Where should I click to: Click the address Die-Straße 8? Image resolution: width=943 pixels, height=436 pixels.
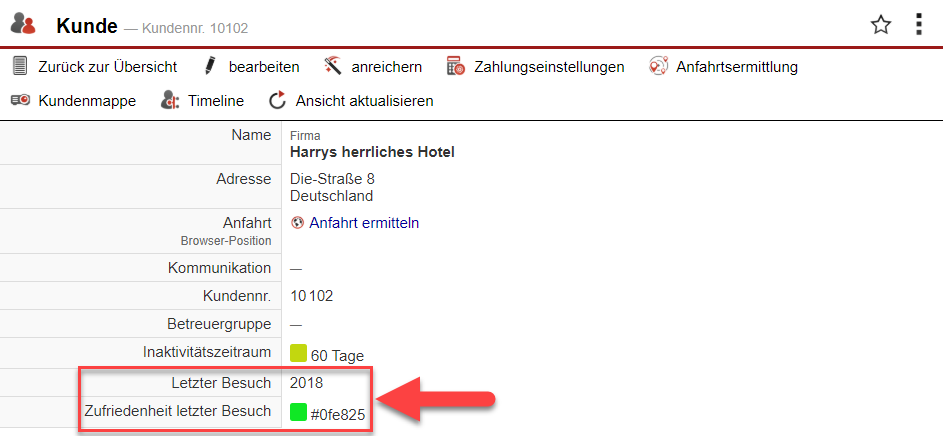[x=332, y=179]
